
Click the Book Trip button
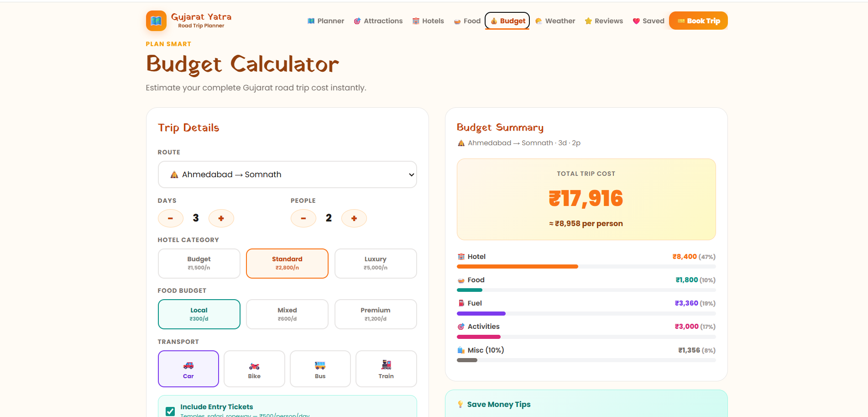click(x=698, y=21)
